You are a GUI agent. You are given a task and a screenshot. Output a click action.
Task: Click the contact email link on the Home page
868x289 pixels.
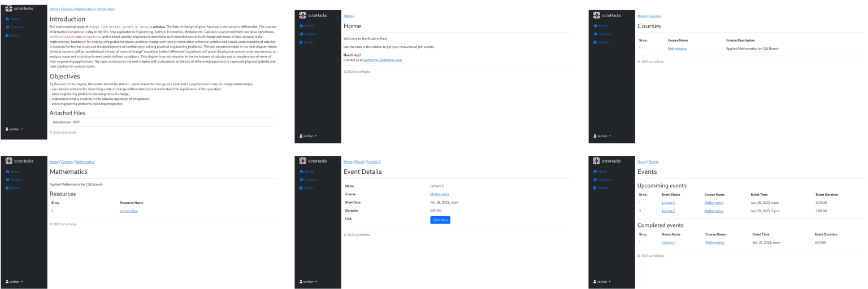click(x=382, y=60)
